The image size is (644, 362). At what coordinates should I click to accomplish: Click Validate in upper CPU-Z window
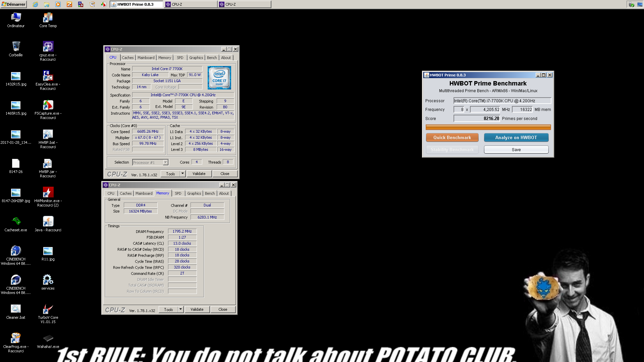199,174
